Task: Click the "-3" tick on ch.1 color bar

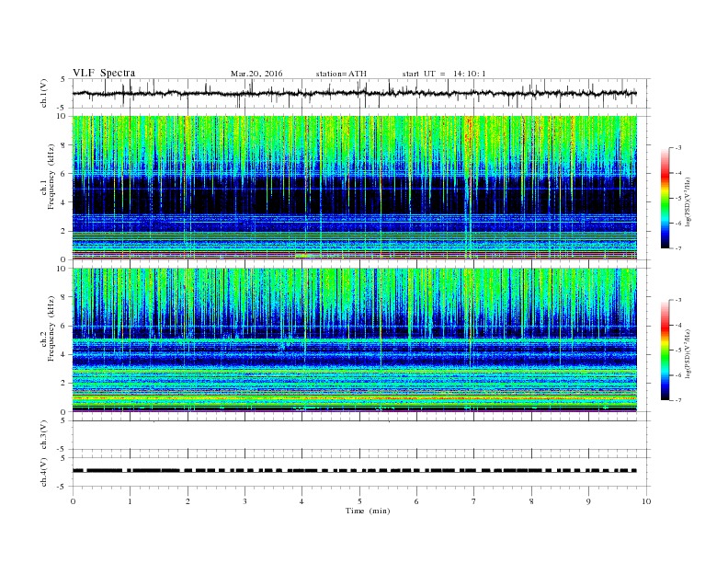Action: click(x=678, y=148)
